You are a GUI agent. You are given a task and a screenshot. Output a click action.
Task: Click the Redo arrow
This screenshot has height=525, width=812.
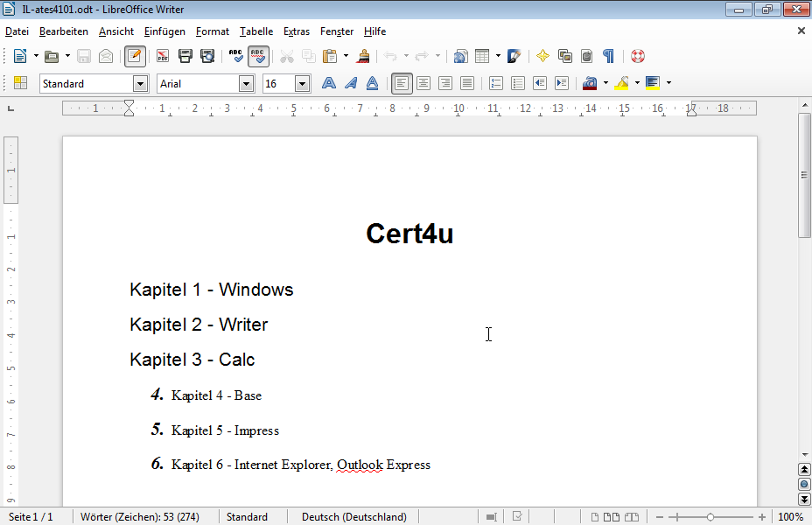pos(422,56)
